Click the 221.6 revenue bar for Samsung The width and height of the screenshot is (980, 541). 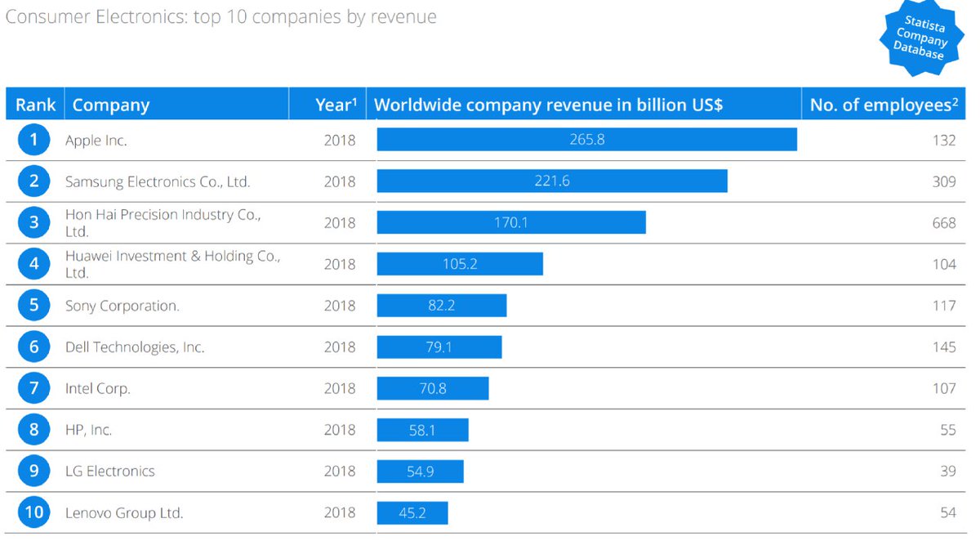click(x=552, y=181)
